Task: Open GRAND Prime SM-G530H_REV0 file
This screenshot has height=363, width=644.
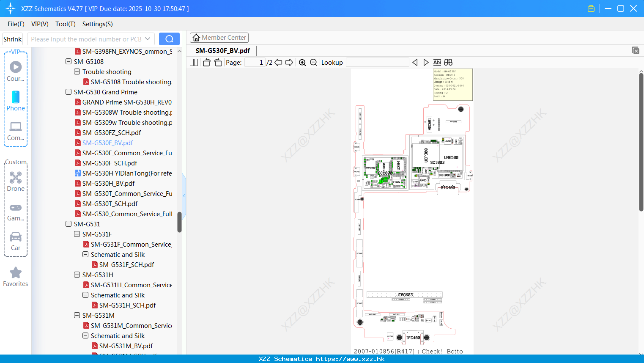Action: [x=127, y=102]
